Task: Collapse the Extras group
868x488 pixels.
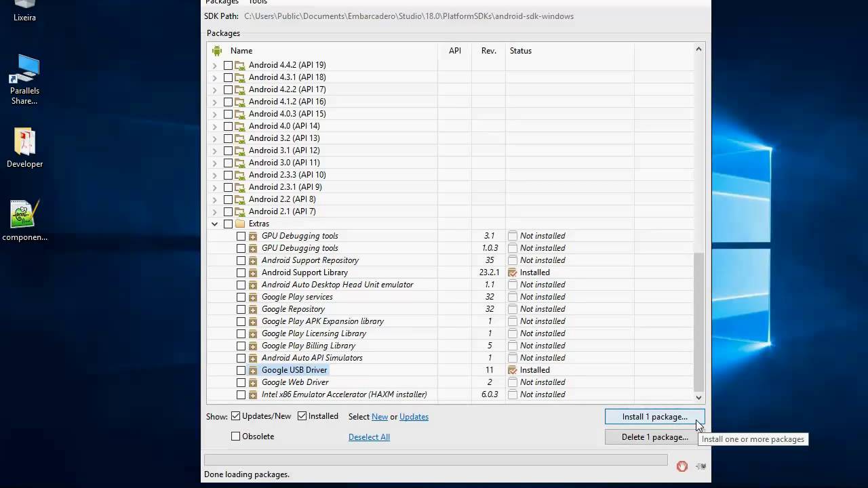Action: (215, 224)
